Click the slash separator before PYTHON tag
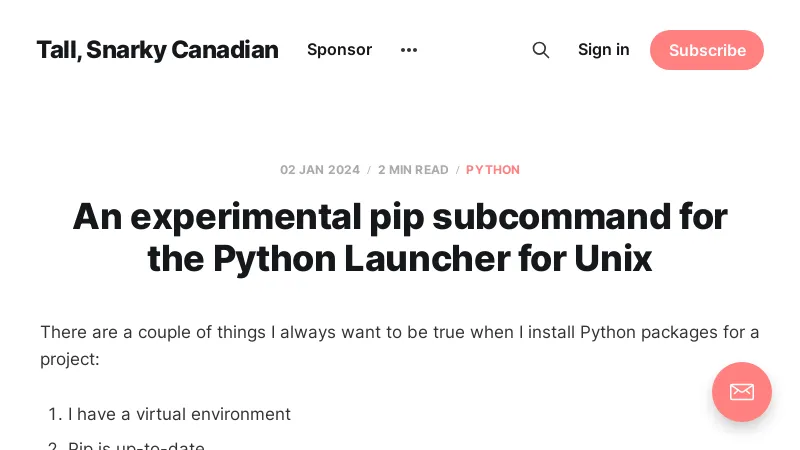Image resolution: width=800 pixels, height=450 pixels. click(458, 170)
